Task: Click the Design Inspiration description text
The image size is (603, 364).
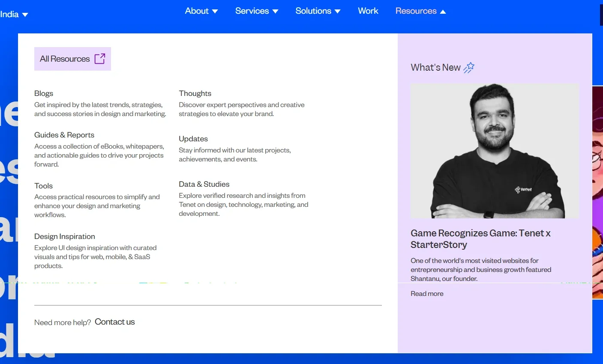Action: [96, 257]
